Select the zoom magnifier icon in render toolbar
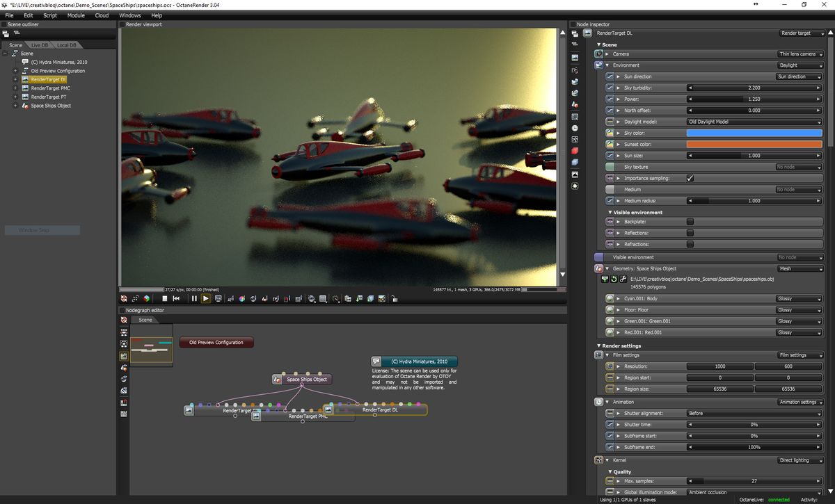835x504 pixels. (311, 298)
